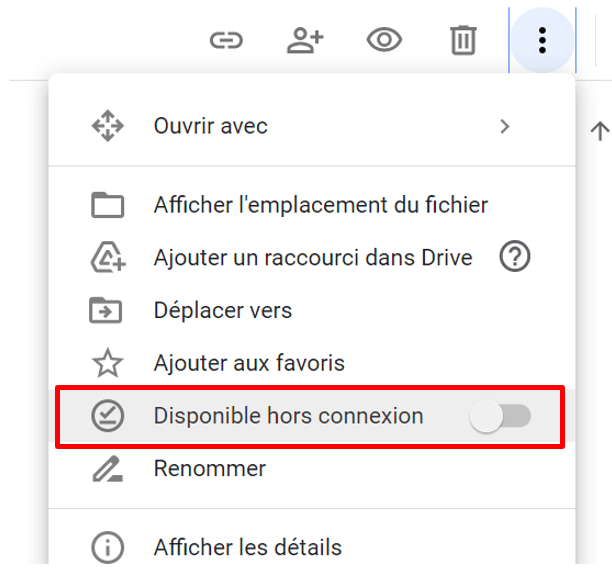This screenshot has height=576, width=612.
Task: Select Afficher l'emplacement du fichier
Action: point(312,205)
